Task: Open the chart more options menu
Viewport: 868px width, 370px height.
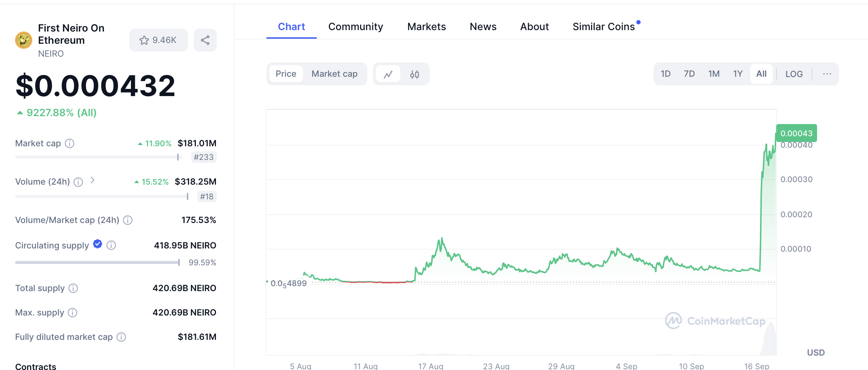Action: point(827,74)
